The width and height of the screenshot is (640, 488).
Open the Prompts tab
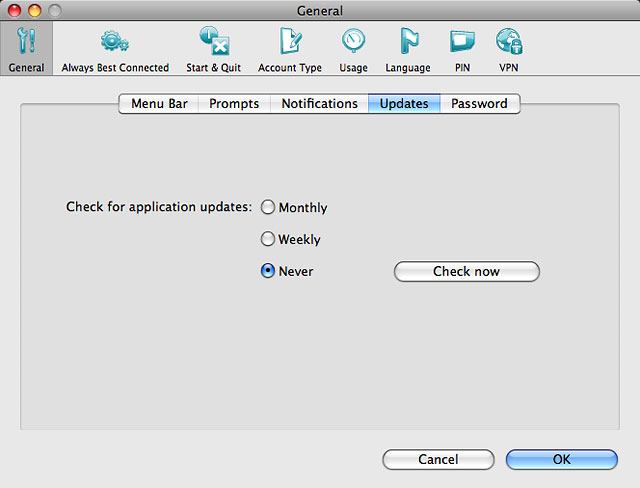point(234,104)
